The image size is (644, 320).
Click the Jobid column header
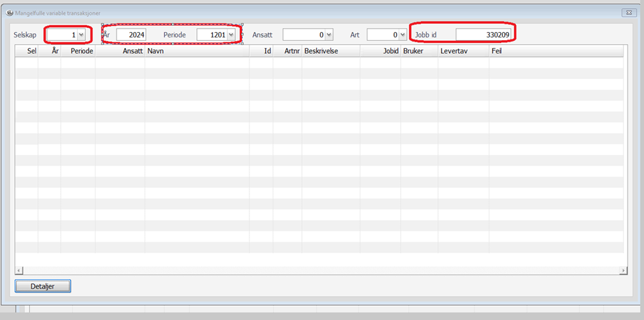point(380,51)
